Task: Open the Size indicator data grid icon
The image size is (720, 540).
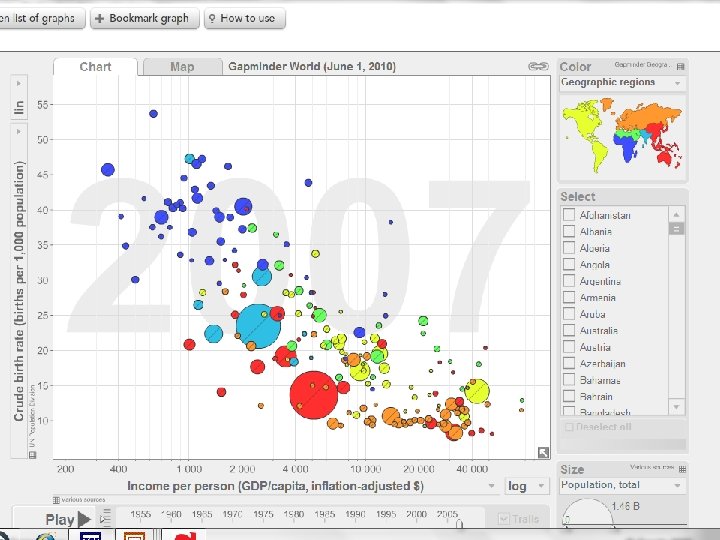Action: click(682, 469)
